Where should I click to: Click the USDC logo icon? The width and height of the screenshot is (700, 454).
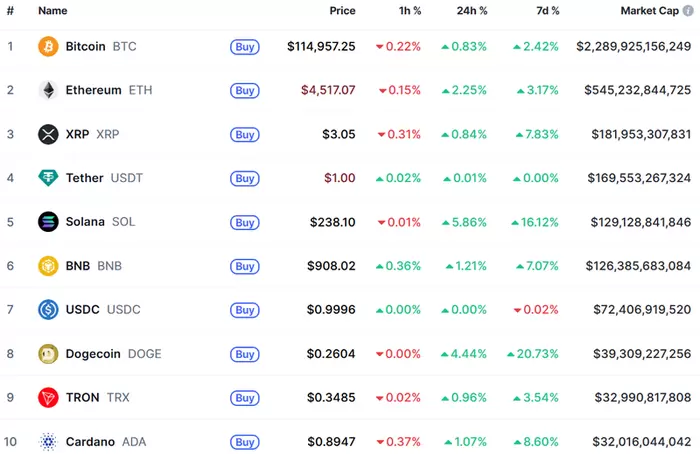(48, 310)
